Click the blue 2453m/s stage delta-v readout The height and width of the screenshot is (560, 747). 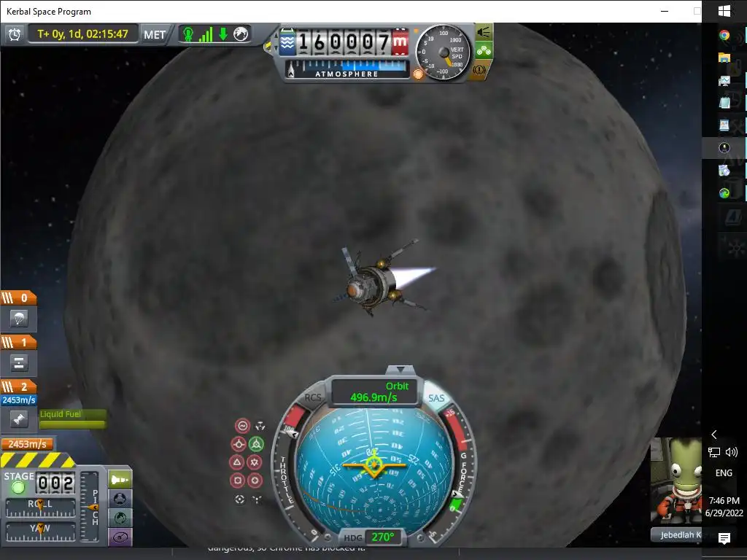(x=19, y=400)
